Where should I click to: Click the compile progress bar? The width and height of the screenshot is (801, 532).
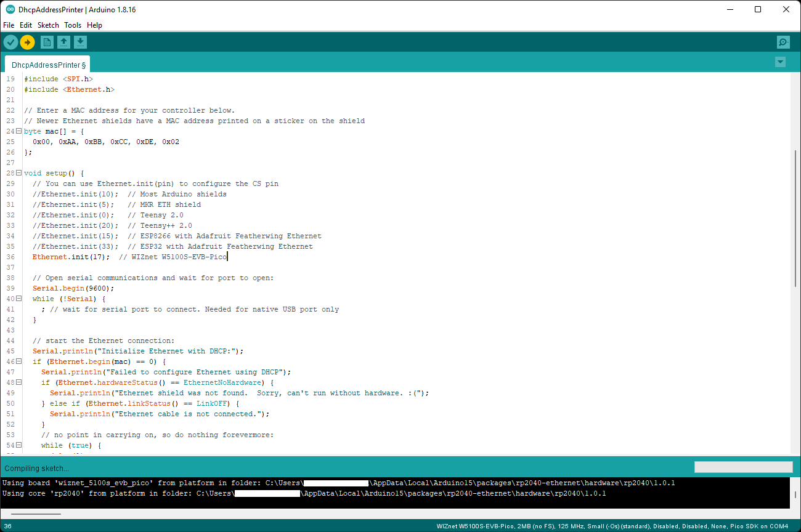744,467
